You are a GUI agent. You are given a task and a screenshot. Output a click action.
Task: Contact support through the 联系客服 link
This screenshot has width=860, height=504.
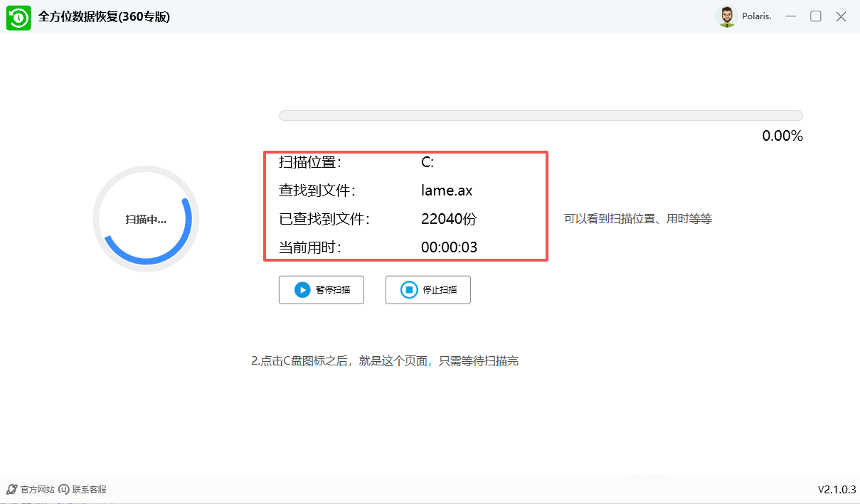coord(88,489)
